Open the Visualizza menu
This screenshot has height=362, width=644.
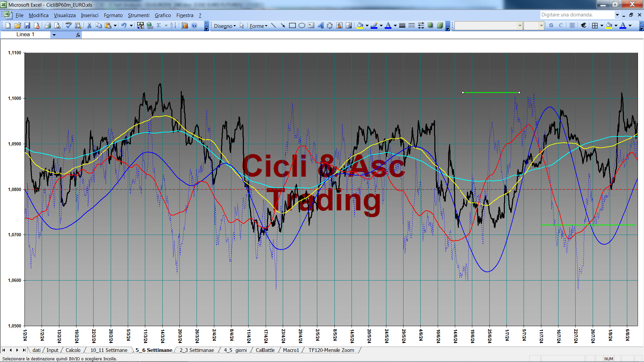coord(65,15)
